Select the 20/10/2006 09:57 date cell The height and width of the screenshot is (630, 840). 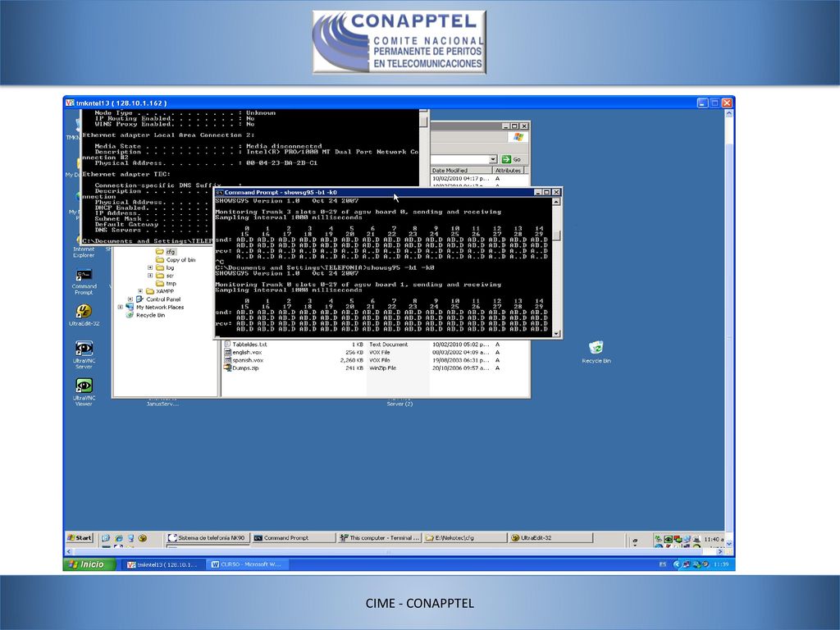click(461, 368)
